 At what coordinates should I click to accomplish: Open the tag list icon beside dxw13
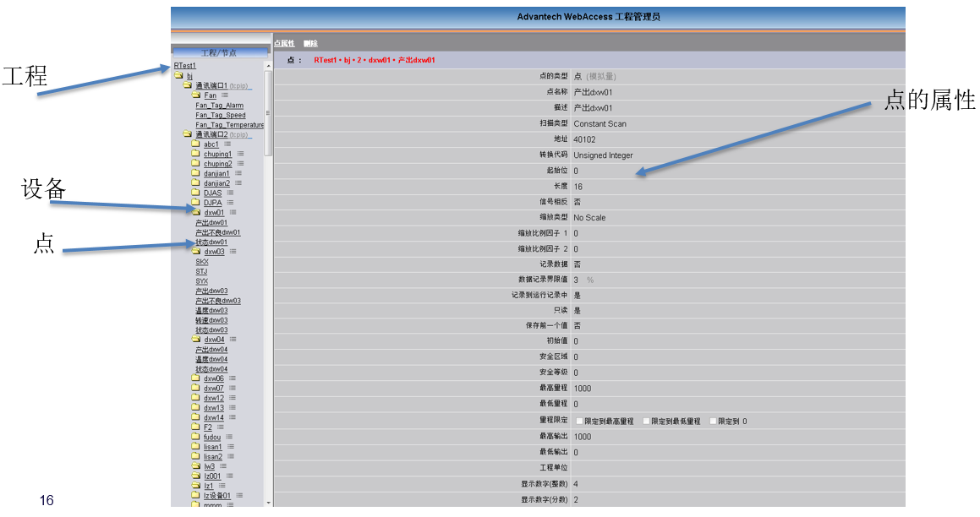[x=232, y=408]
